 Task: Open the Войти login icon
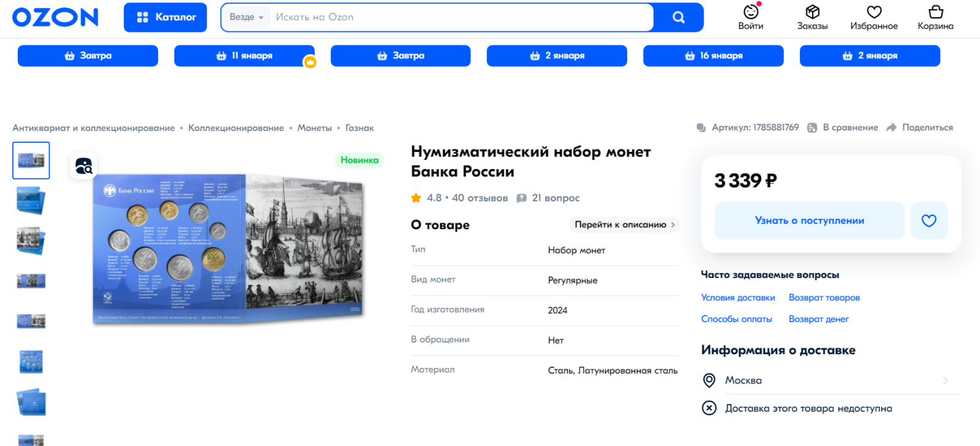751,17
